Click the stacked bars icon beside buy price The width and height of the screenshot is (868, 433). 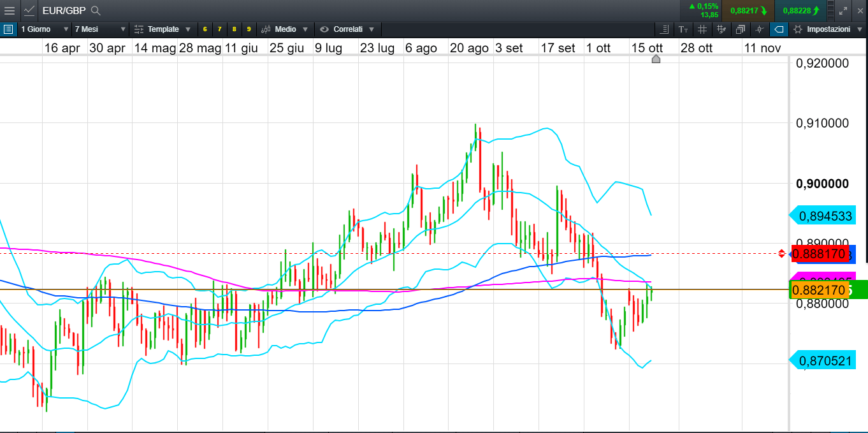click(x=830, y=10)
